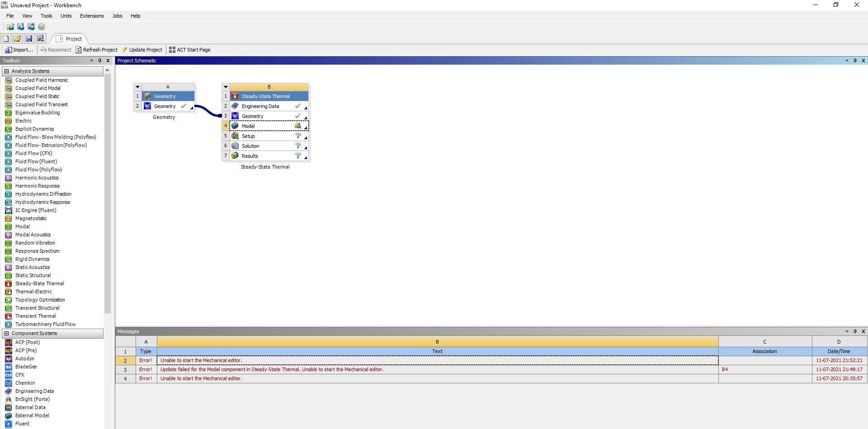Image resolution: width=868 pixels, height=429 pixels.
Task: Switch to the Project tab
Action: click(x=69, y=39)
